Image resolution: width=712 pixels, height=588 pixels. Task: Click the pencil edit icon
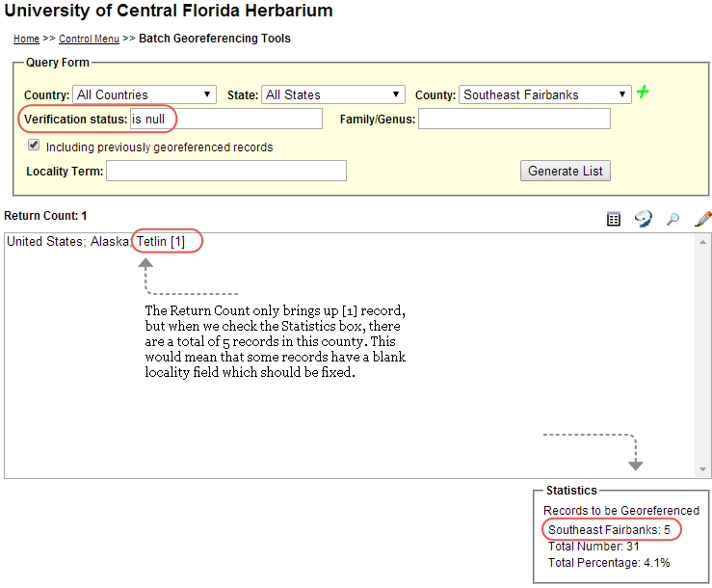coord(702,219)
